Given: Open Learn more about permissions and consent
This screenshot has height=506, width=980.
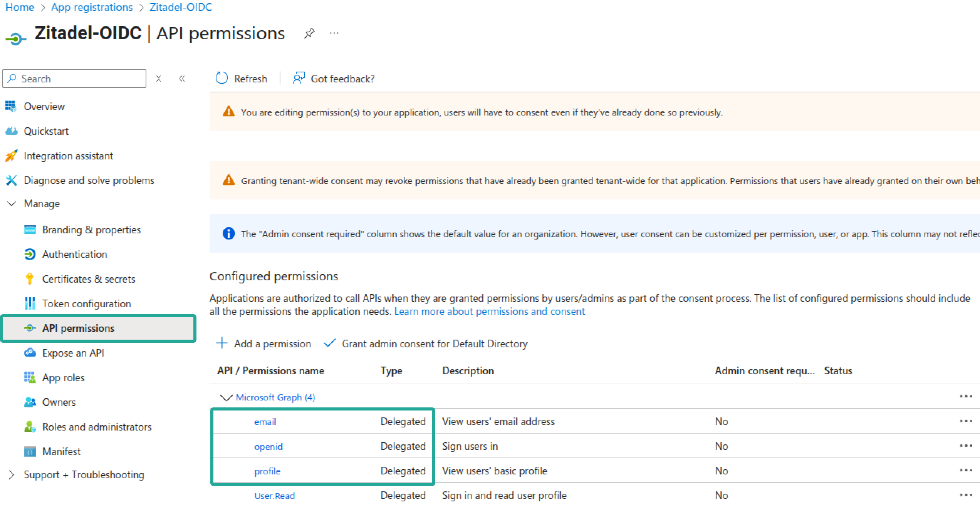Looking at the screenshot, I should point(490,311).
